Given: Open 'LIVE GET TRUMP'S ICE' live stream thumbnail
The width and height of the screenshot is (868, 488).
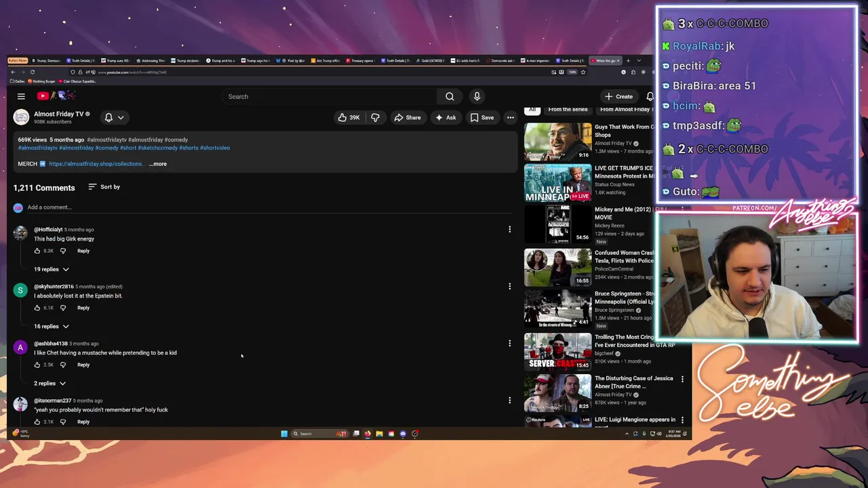Looking at the screenshot, I should click(557, 183).
